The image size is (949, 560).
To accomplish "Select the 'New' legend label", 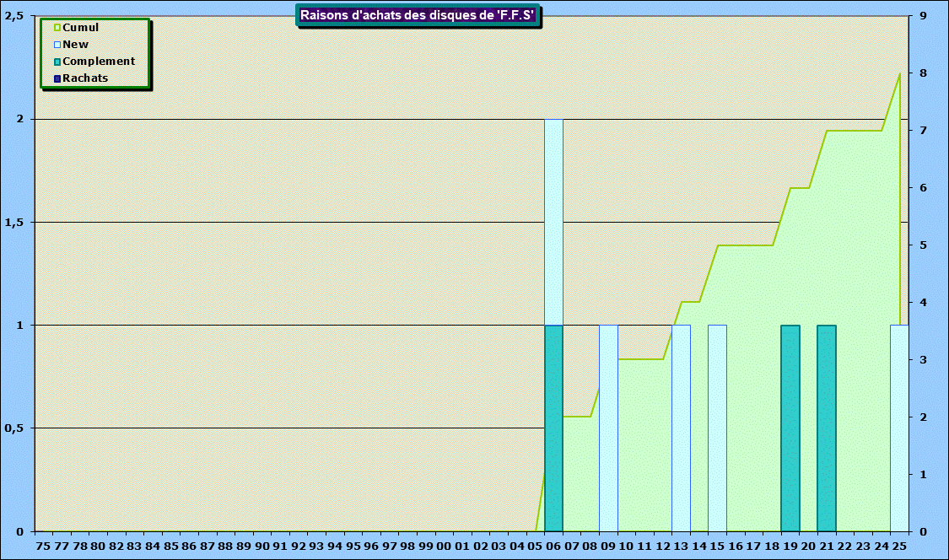I will (x=76, y=44).
